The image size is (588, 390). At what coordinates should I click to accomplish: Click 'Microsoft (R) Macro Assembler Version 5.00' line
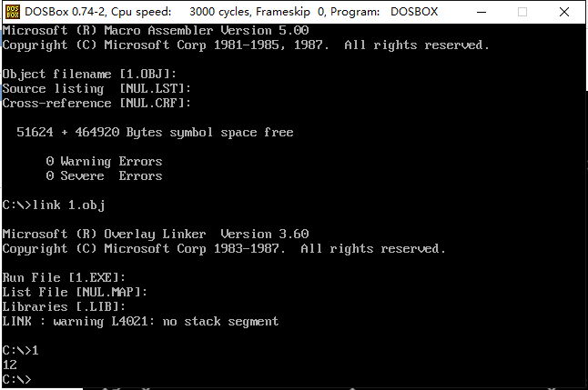click(156, 30)
